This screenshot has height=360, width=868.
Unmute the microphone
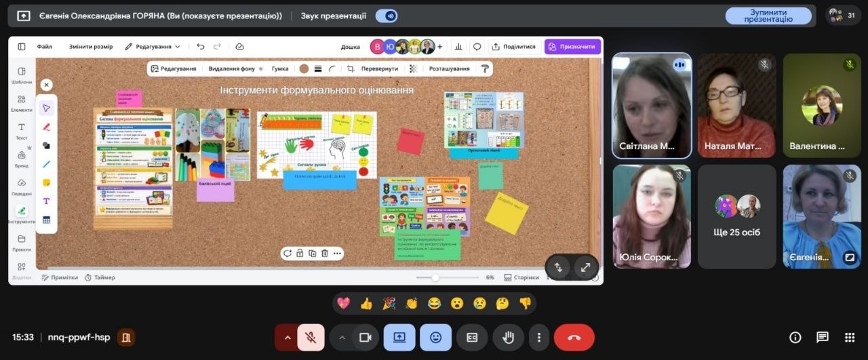[311, 338]
